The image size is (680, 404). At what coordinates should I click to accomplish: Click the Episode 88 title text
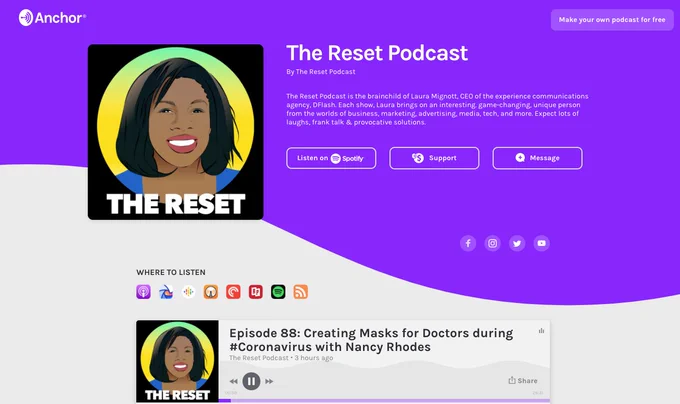click(371, 340)
